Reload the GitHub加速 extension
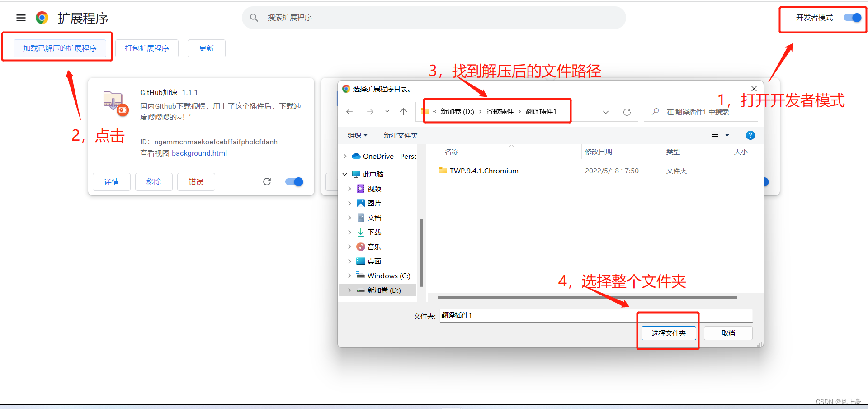The width and height of the screenshot is (868, 409). pyautogui.click(x=267, y=181)
